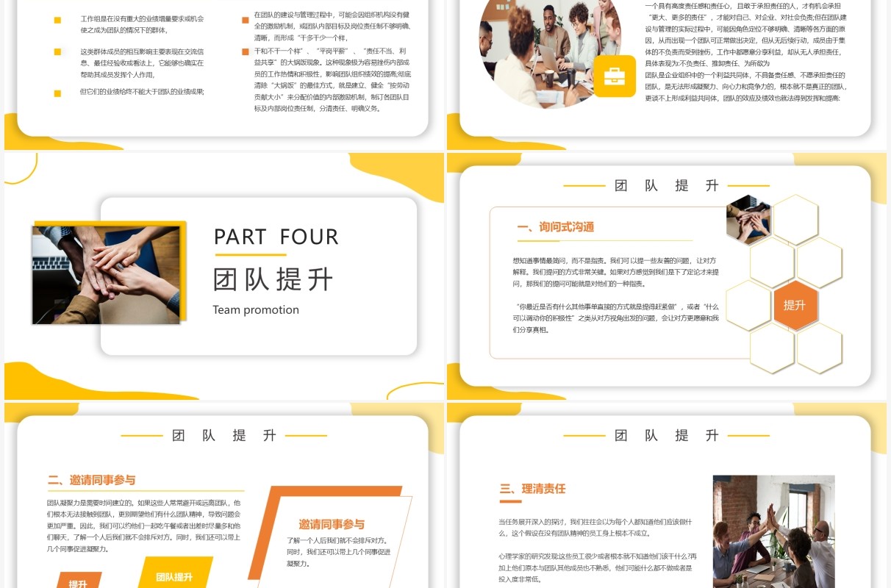Click the yellow bullet beside 工作组是在没有重大的业绩

[57, 21]
